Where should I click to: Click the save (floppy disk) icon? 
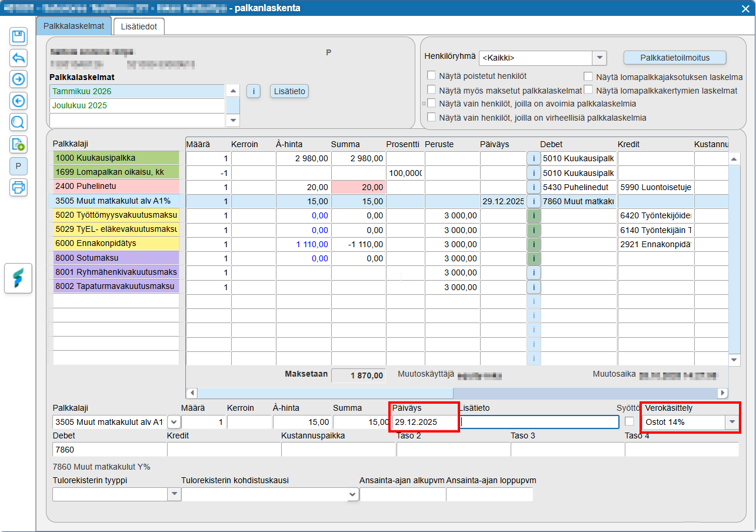pos(18,36)
